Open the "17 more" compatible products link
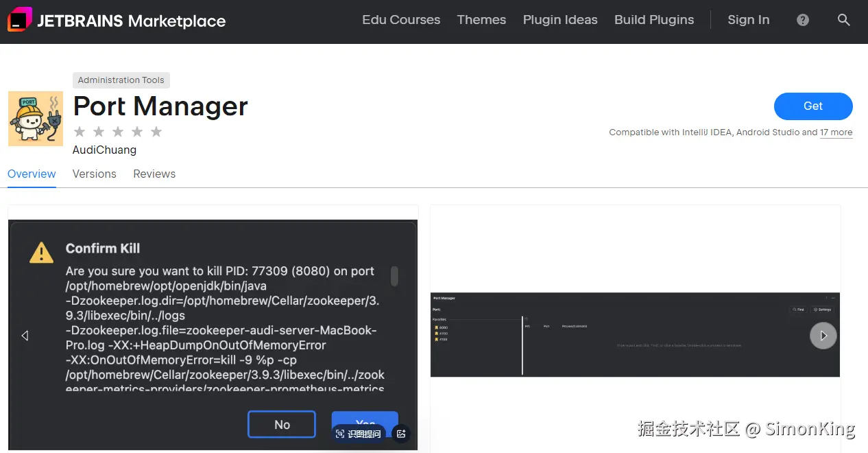868x453 pixels. tap(836, 132)
